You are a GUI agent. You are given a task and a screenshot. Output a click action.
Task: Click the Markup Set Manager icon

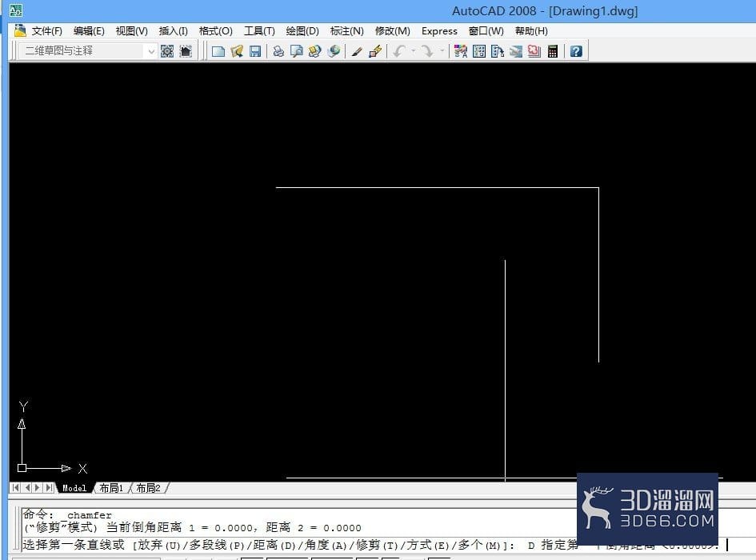coord(534,51)
